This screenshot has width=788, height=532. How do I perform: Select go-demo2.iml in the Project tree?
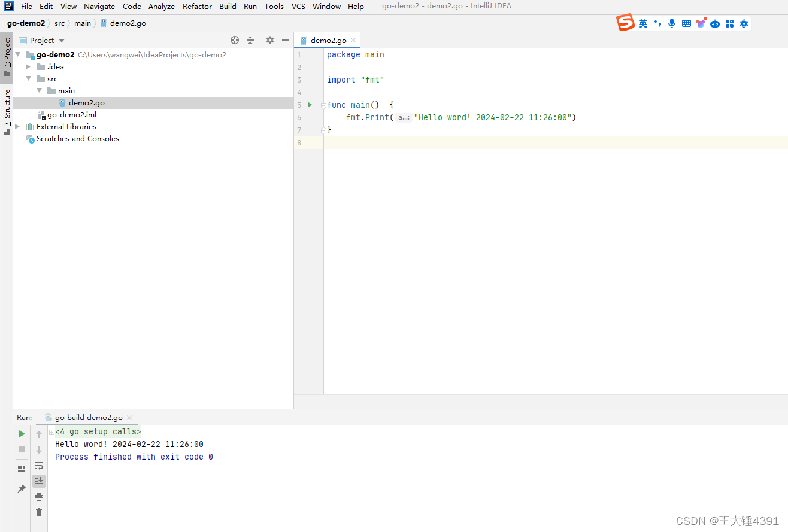(x=72, y=114)
